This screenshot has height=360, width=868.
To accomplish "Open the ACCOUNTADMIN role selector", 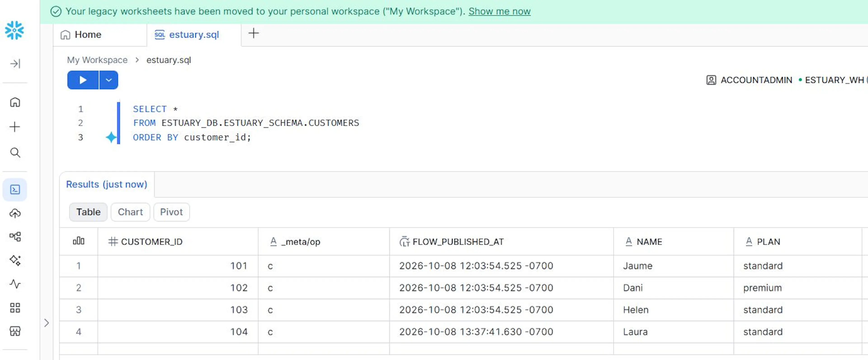I will click(x=749, y=80).
